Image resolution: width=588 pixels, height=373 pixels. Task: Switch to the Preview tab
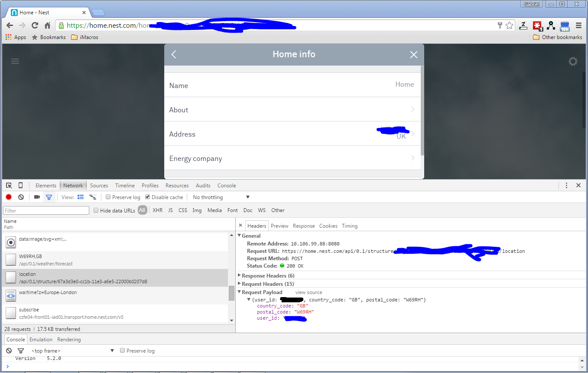[x=279, y=226]
